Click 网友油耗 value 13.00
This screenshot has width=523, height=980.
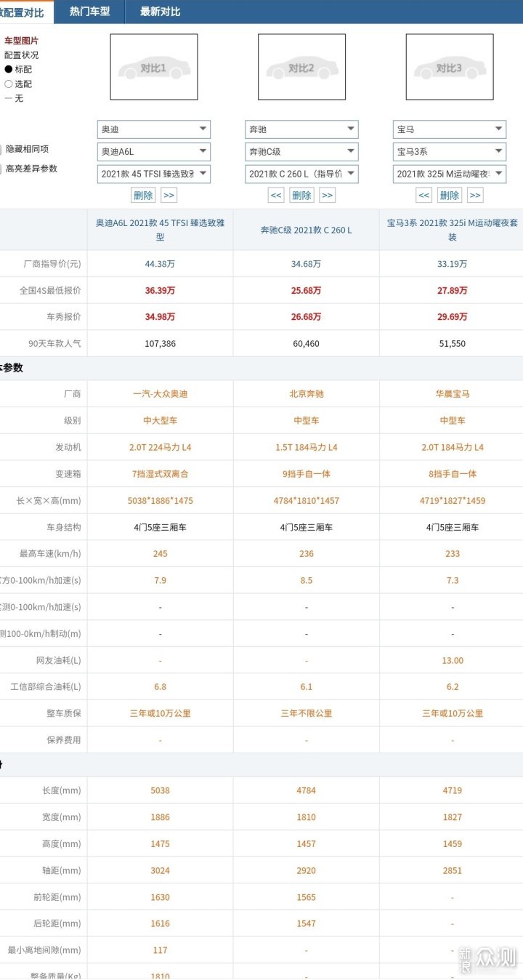(x=452, y=660)
